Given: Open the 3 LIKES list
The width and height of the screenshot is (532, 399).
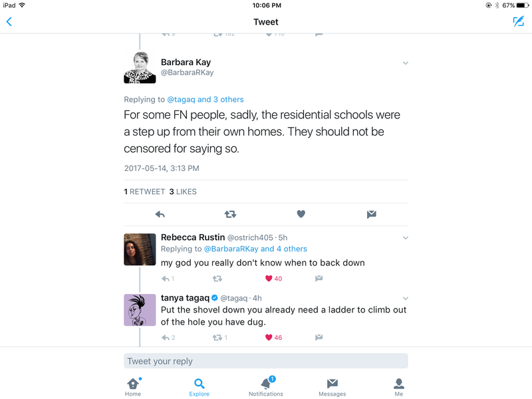Looking at the screenshot, I should (183, 192).
